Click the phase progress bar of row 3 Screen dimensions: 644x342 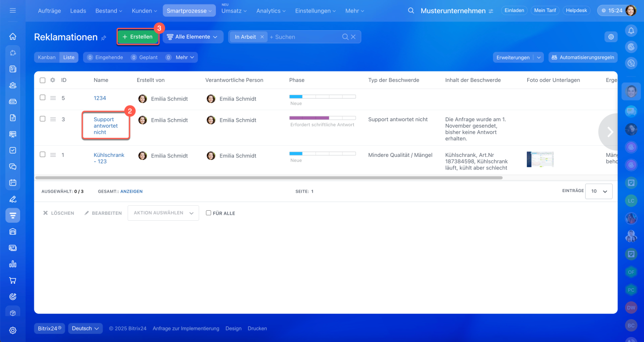tap(322, 118)
